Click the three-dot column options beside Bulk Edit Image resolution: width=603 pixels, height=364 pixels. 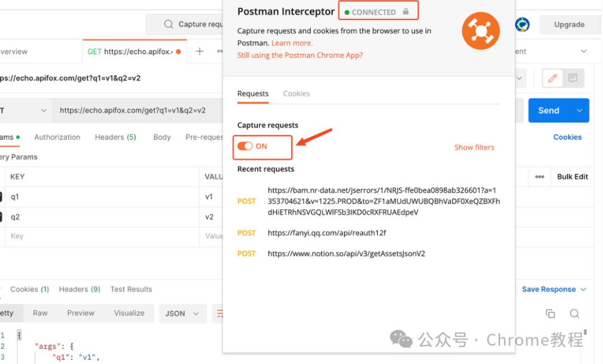pyautogui.click(x=539, y=177)
